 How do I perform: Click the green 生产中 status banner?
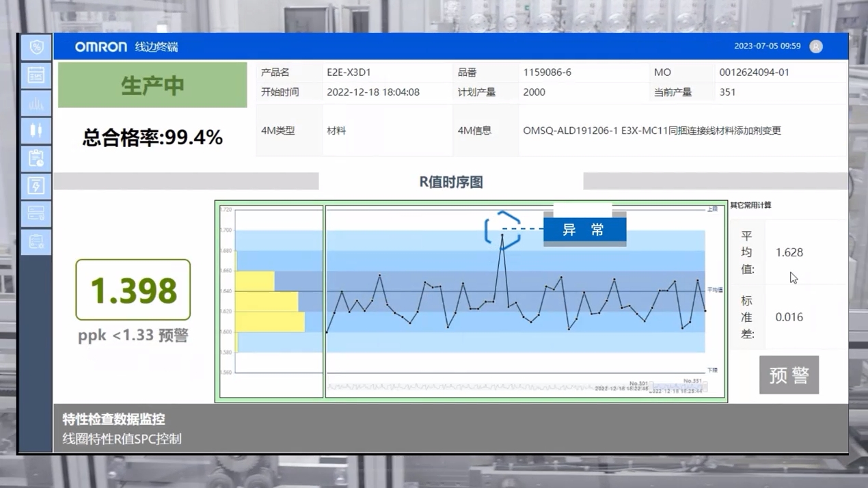(x=152, y=85)
